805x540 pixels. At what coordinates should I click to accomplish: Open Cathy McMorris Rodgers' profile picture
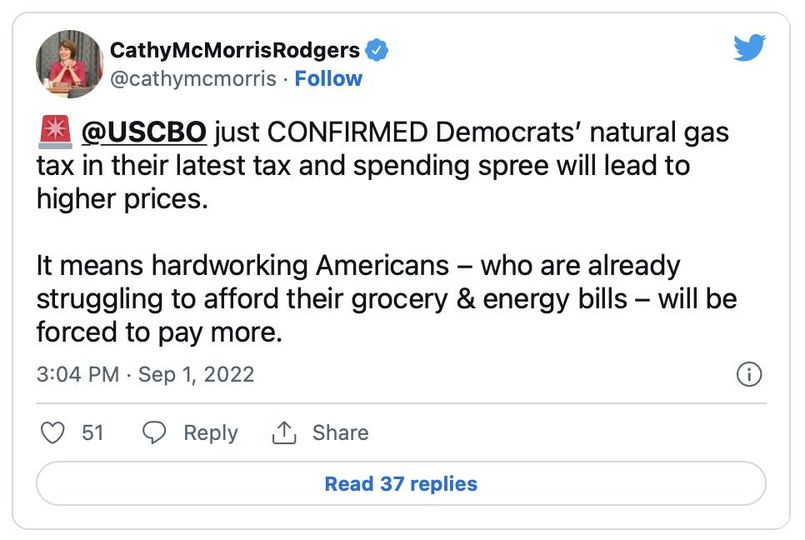pyautogui.click(x=70, y=64)
